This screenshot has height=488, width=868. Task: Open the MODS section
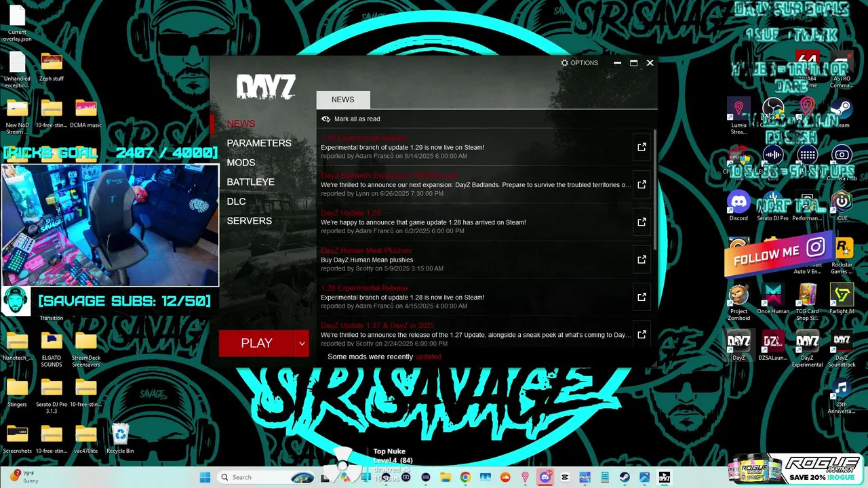(241, 163)
